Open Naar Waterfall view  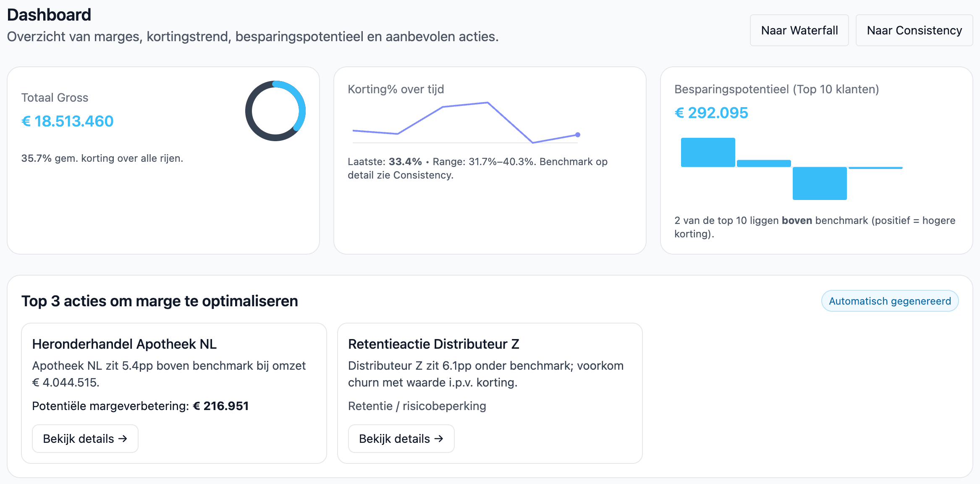799,30
